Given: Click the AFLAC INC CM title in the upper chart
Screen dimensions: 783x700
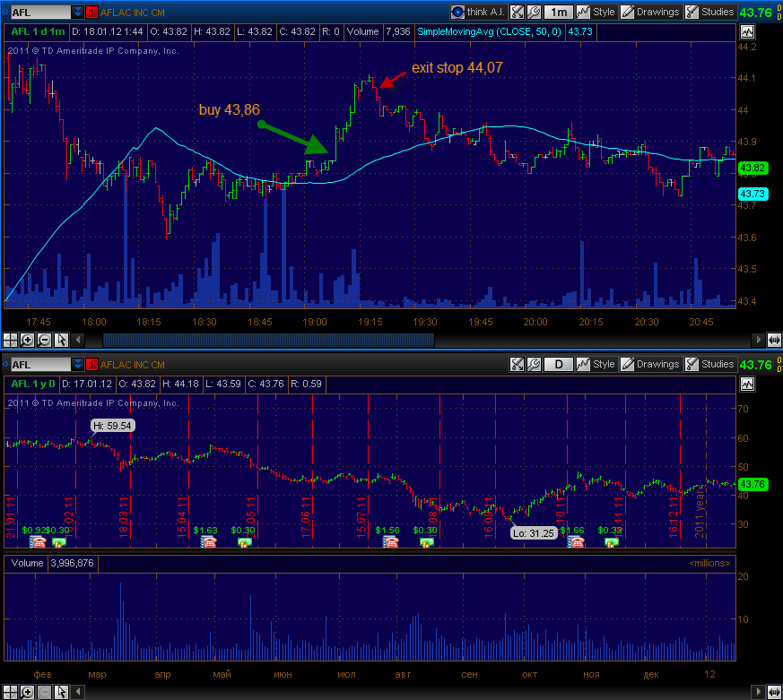Looking at the screenshot, I should tap(133, 13).
